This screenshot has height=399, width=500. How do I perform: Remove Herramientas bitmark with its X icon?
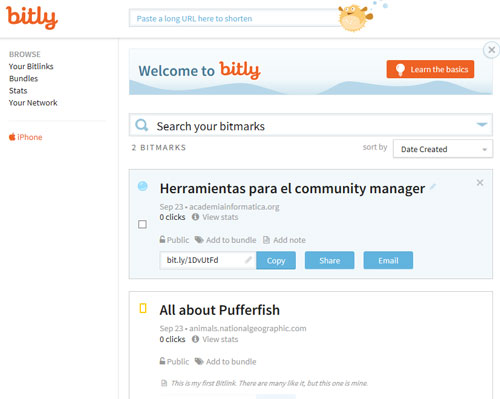[480, 183]
